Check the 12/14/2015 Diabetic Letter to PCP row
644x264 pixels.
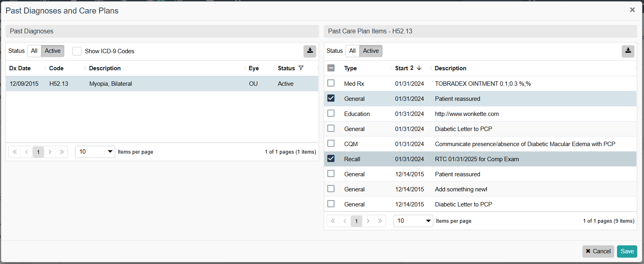[331, 204]
